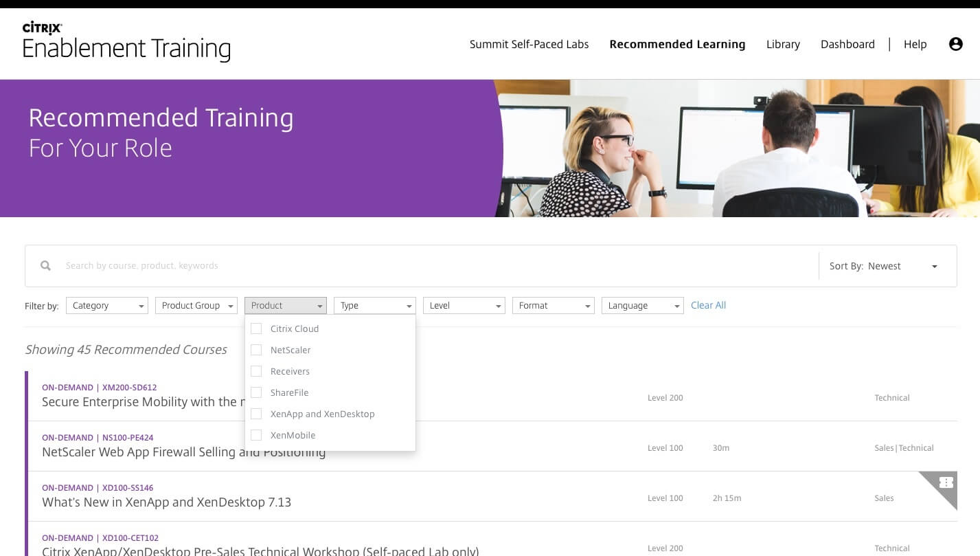Image resolution: width=980 pixels, height=556 pixels.
Task: Open Secure Enterprise Mobility course XM200-SD612
Action: (x=143, y=402)
